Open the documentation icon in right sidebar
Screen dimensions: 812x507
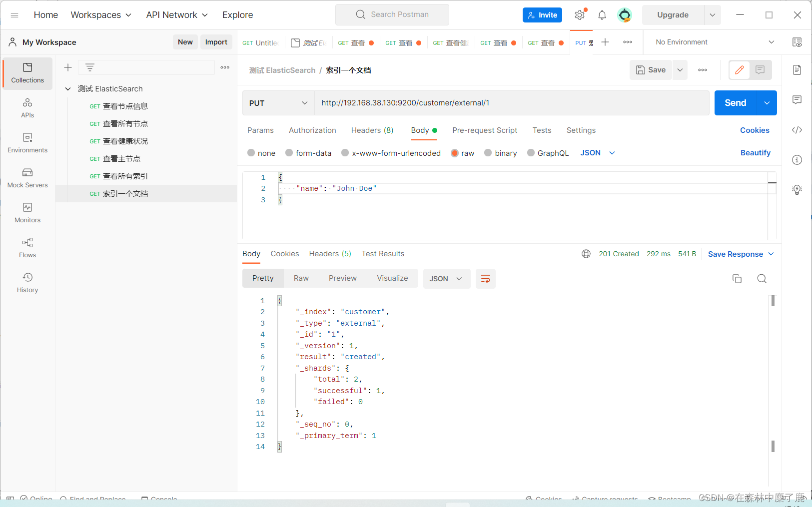tap(797, 70)
